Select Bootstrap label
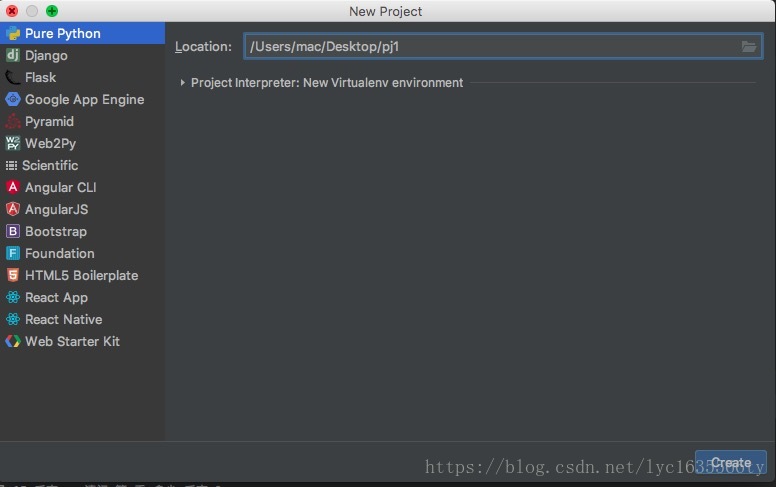 [x=56, y=232]
